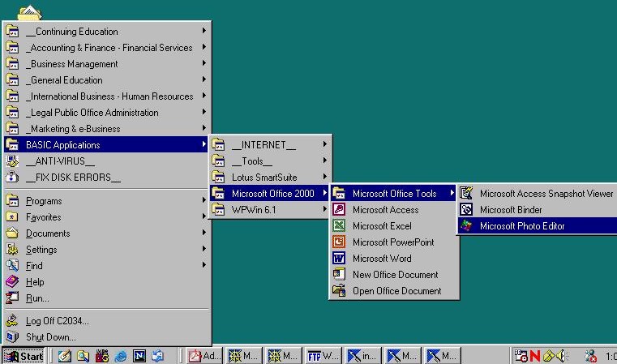Click New Office Document
Viewport: 617px width, 364px height.
click(393, 275)
